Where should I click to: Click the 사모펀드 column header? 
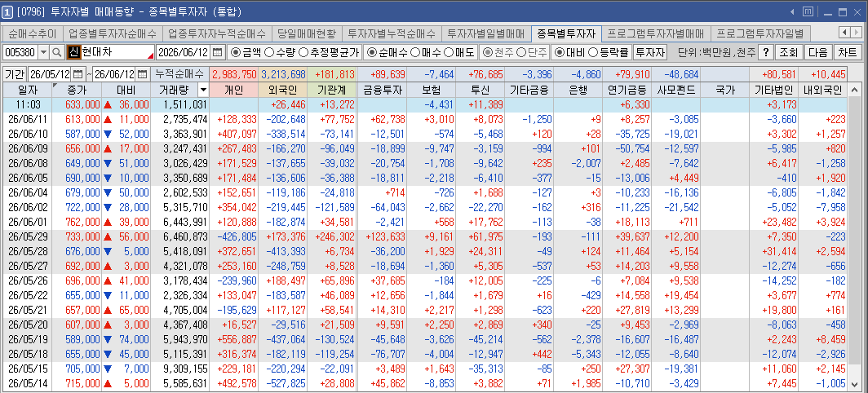(x=676, y=90)
